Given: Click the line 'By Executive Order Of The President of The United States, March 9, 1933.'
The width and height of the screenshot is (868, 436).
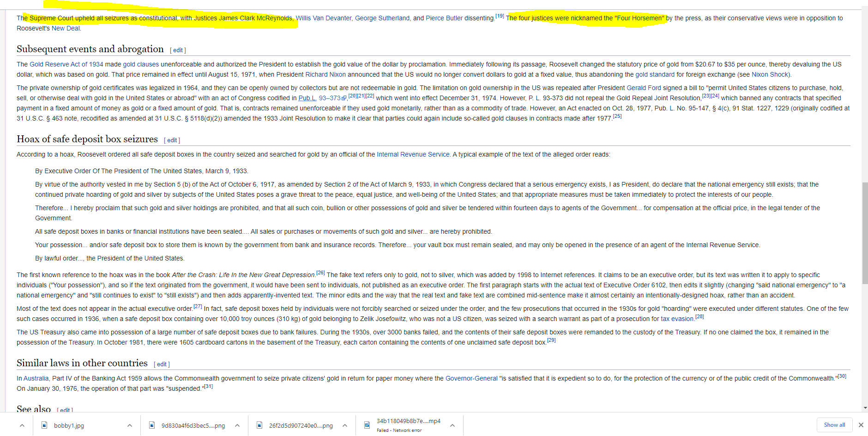Looking at the screenshot, I should click(142, 171).
